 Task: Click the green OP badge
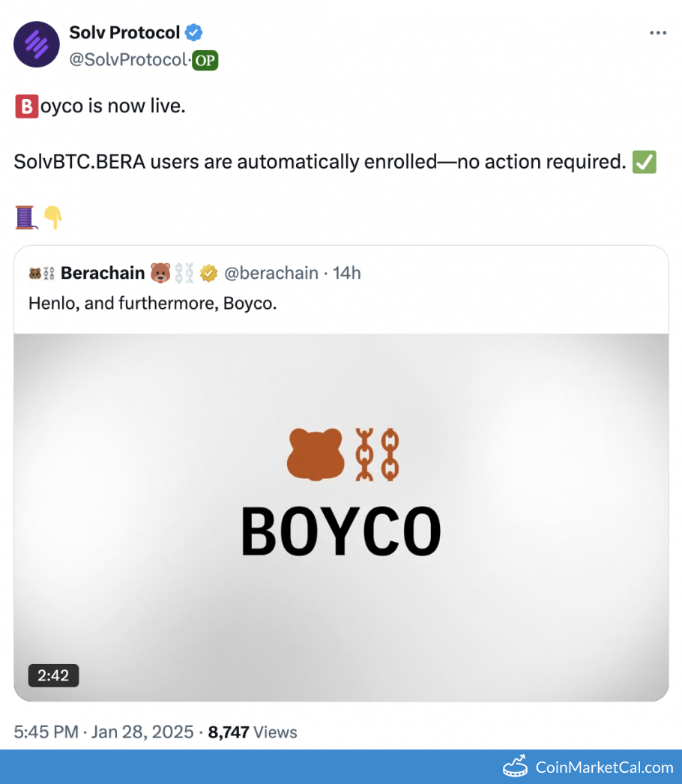(x=205, y=61)
